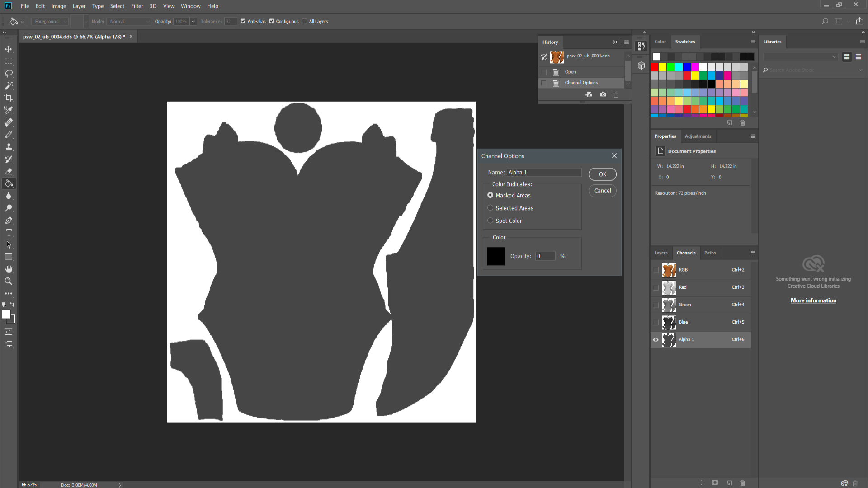Screen dimensions: 868x488
Task: Select the Crop tool
Action: pyautogui.click(x=9, y=98)
